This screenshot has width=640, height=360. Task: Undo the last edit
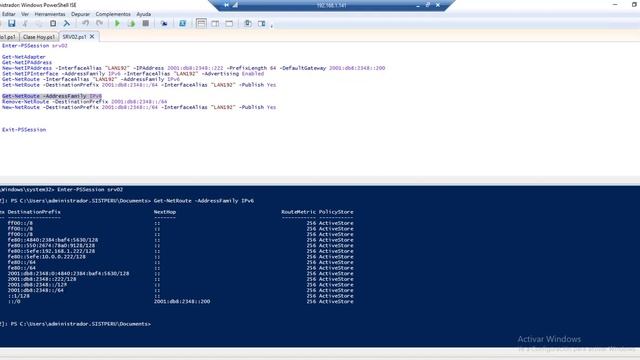(85, 24)
